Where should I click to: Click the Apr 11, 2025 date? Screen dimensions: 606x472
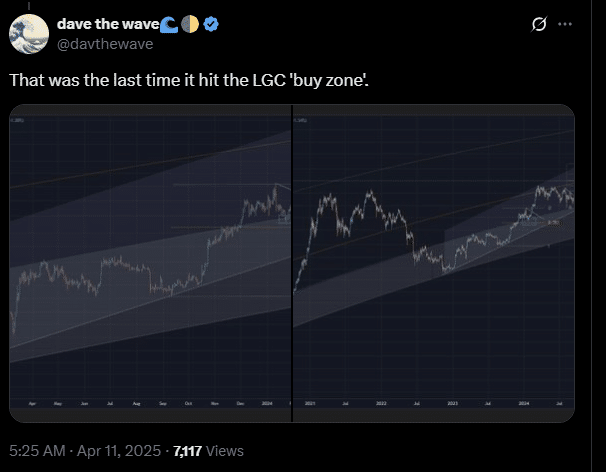coord(119,451)
